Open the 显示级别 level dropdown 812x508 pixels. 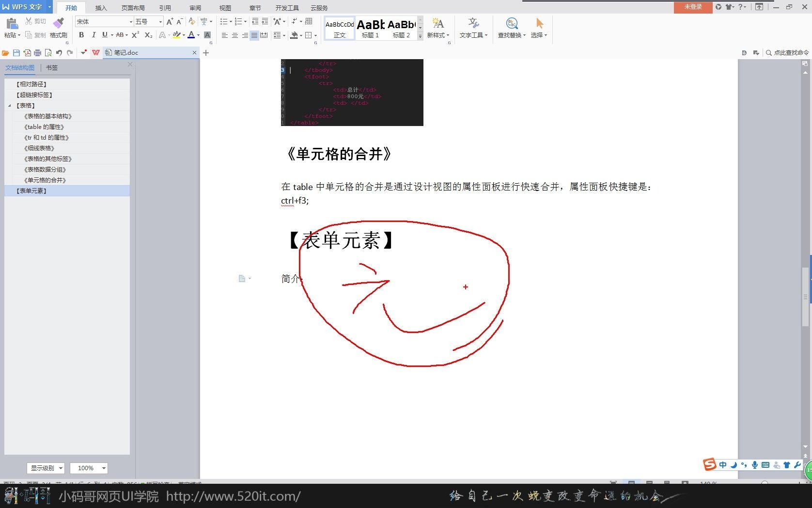(46, 468)
